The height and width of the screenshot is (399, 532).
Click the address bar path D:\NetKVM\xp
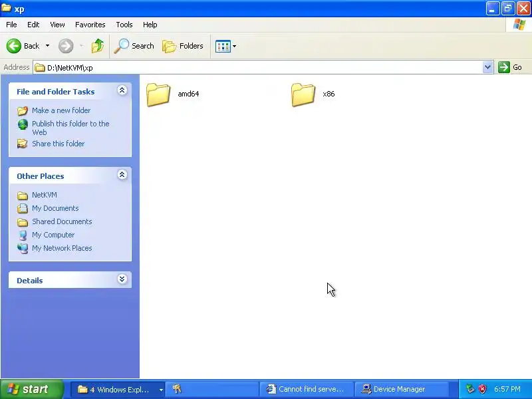point(70,68)
